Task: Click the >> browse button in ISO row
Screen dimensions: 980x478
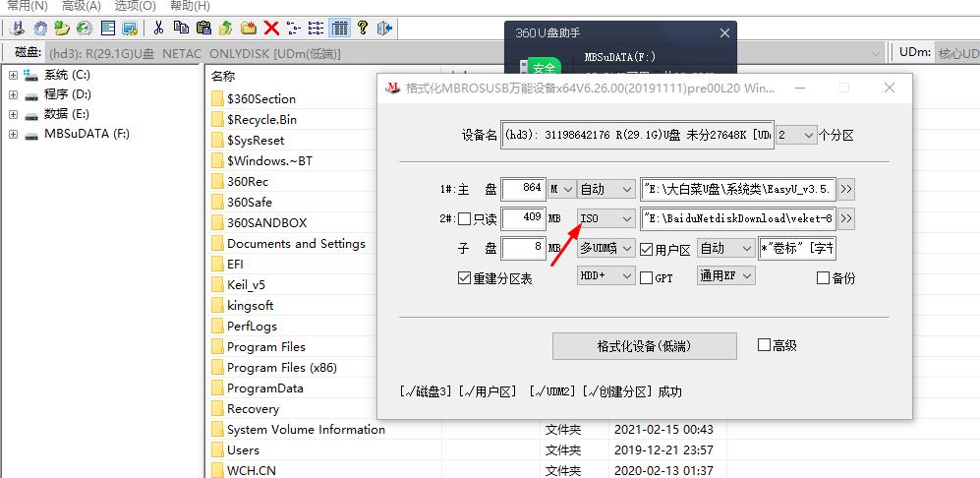Action: pos(845,218)
